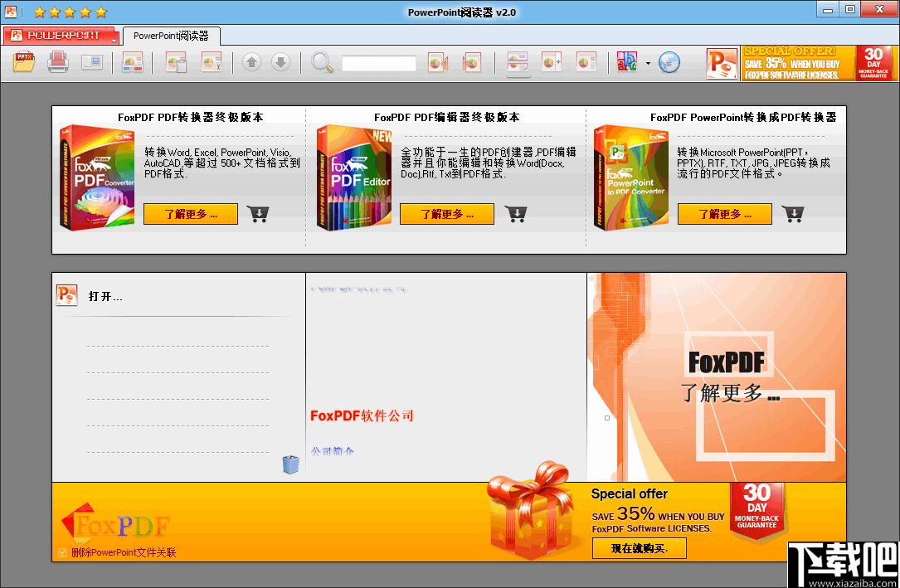Click the PowerPoint to PDF Converter box image
Image resolution: width=900 pixels, height=588 pixels.
tap(630, 177)
